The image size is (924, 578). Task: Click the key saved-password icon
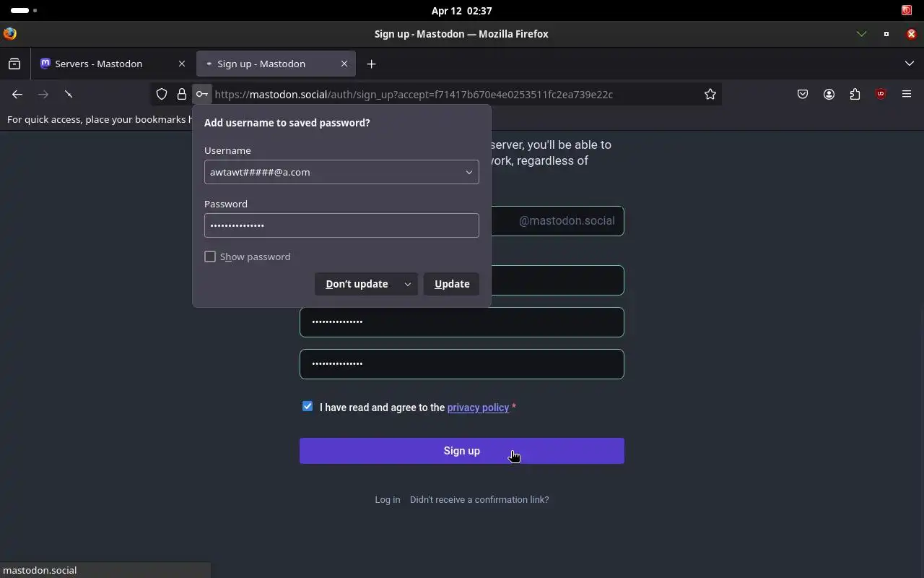[202, 94]
